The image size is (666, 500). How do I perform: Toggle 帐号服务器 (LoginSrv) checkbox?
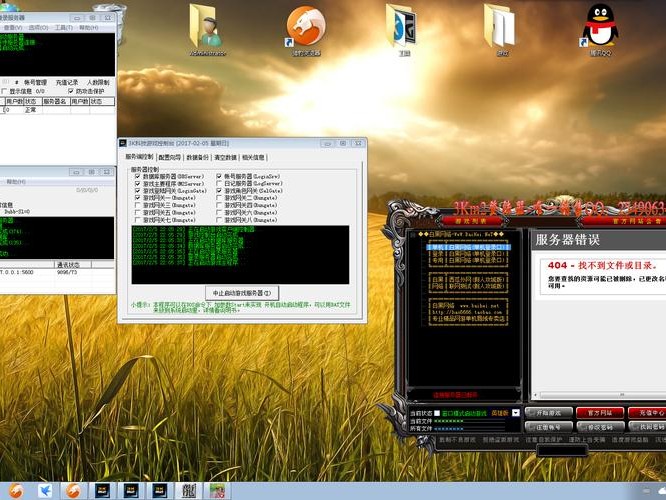[219, 176]
